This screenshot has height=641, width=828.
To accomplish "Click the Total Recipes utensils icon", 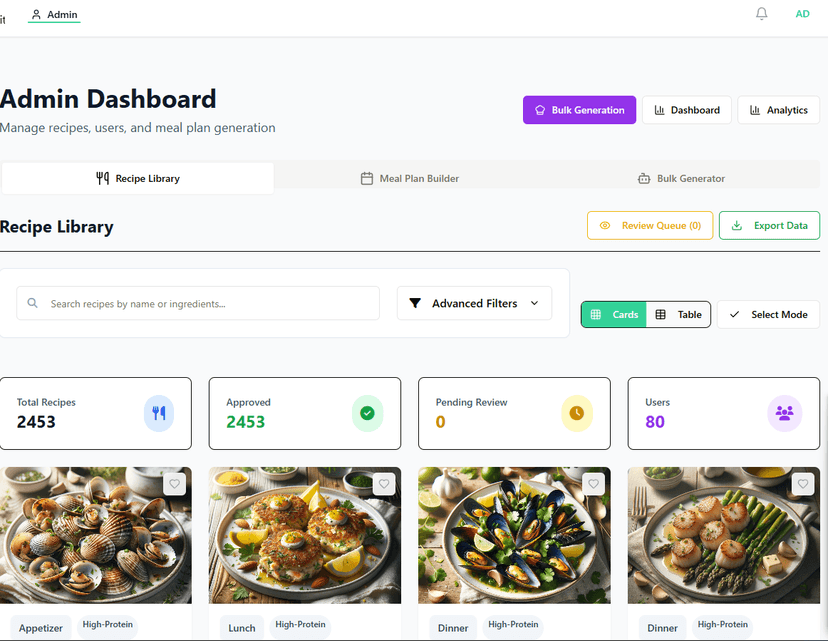I will pyautogui.click(x=158, y=412).
